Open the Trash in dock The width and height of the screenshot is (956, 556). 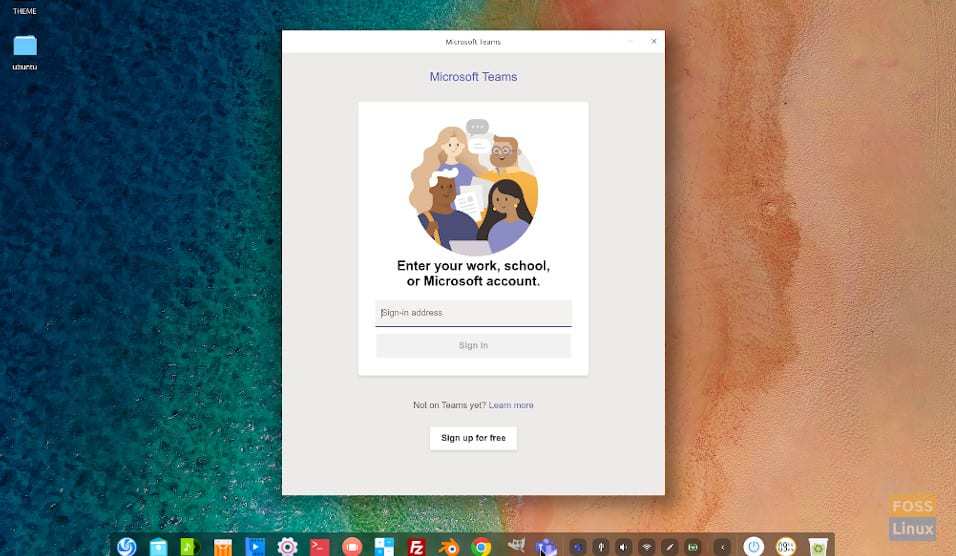[x=818, y=546]
